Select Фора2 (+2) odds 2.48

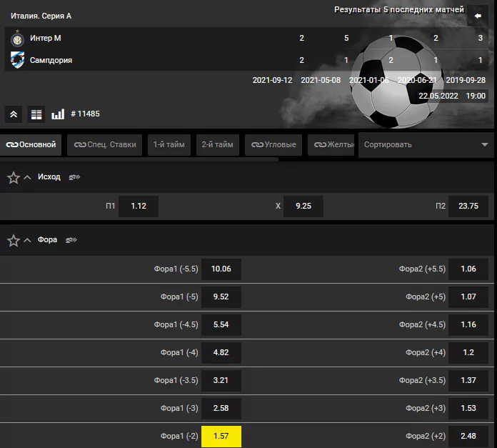pos(468,437)
